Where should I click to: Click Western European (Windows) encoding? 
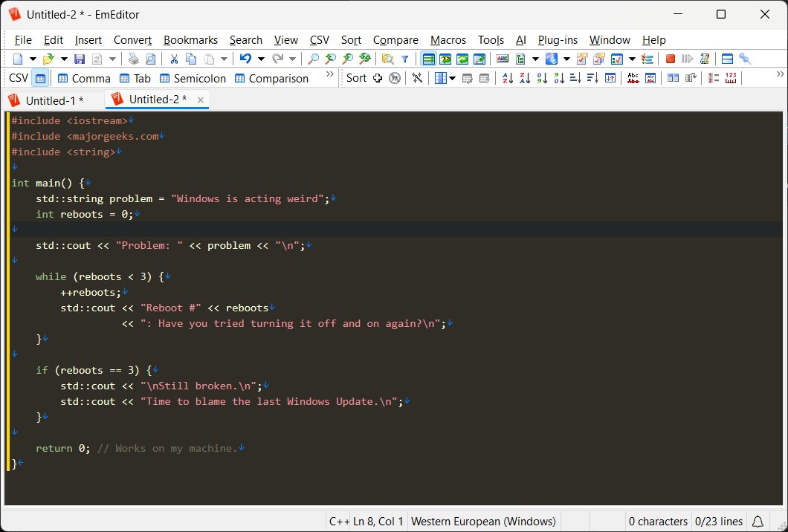coord(483,522)
